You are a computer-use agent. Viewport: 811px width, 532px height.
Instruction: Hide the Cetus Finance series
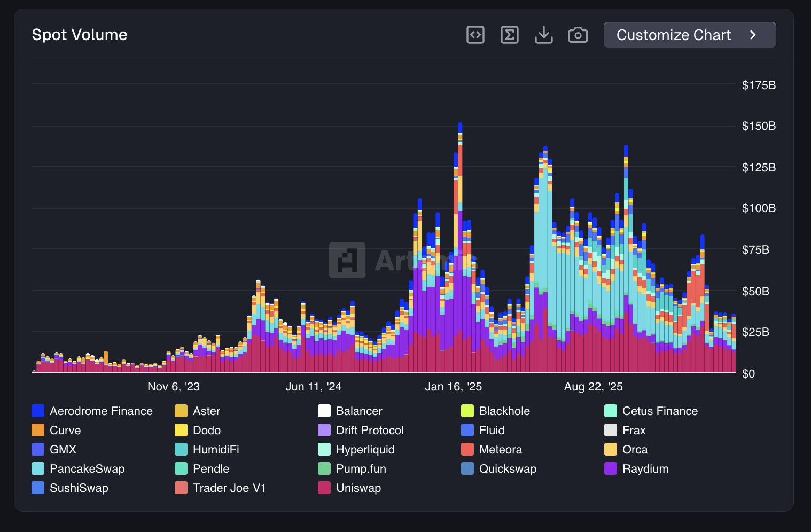pyautogui.click(x=651, y=411)
